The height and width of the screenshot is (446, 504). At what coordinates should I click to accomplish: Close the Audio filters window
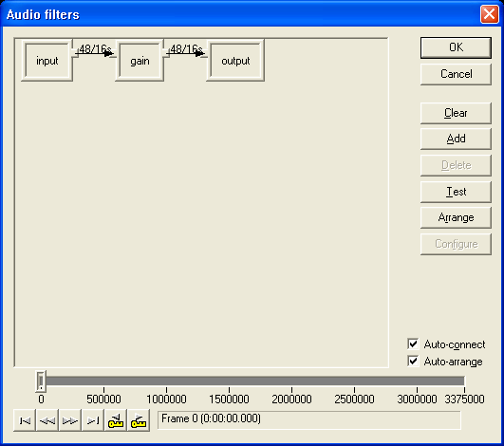click(x=489, y=14)
